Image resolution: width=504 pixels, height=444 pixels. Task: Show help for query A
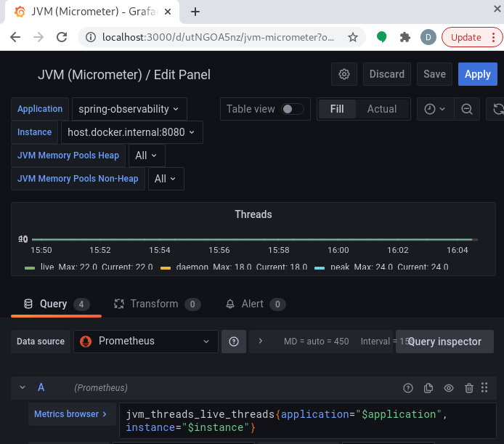tap(408, 388)
